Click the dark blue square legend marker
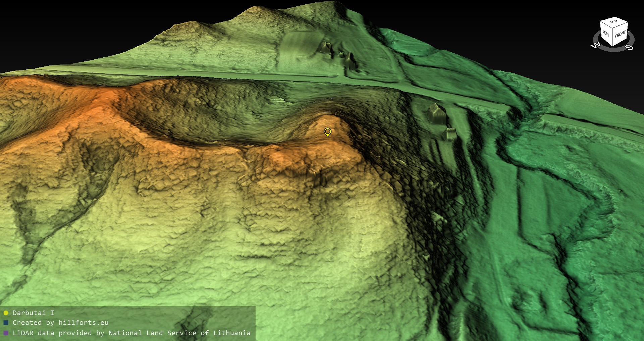644x341 pixels. [x=6, y=323]
